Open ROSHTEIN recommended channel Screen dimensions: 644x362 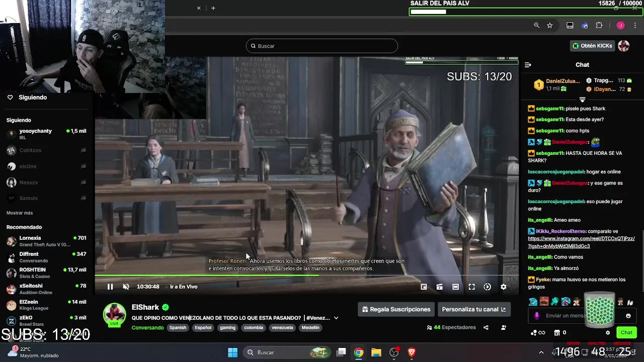(46, 273)
